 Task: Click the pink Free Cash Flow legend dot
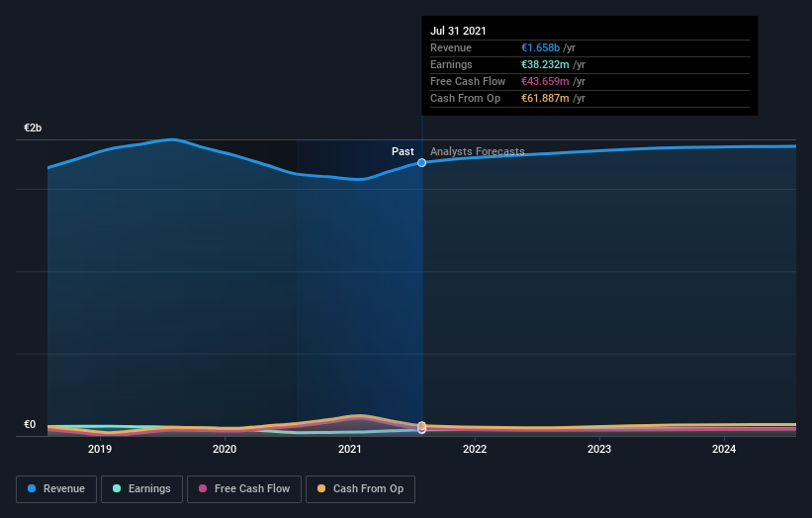[x=203, y=488]
